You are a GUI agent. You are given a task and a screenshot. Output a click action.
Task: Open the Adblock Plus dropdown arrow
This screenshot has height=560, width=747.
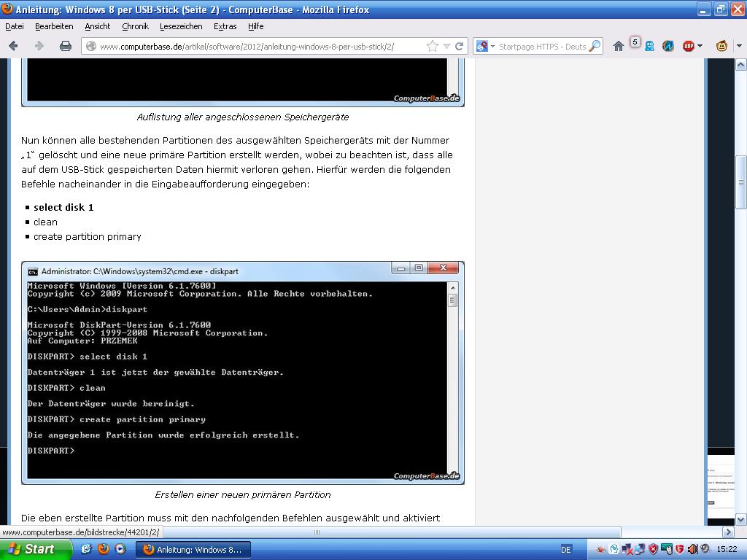(x=700, y=46)
